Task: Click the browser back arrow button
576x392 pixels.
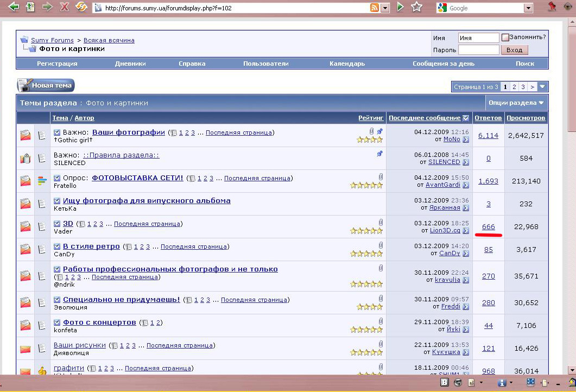Action: click(x=14, y=7)
